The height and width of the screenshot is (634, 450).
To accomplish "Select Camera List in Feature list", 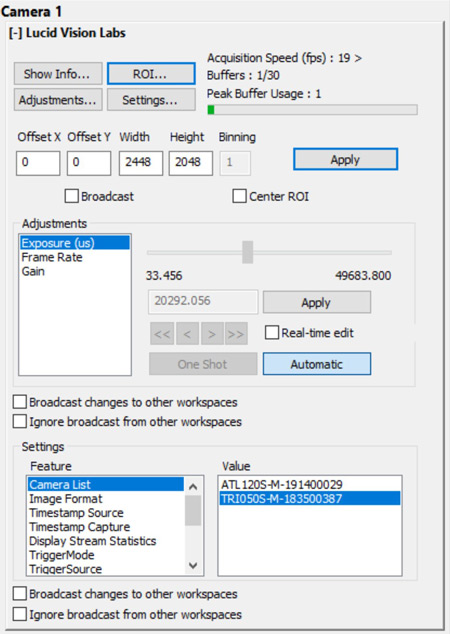I will click(x=106, y=484).
